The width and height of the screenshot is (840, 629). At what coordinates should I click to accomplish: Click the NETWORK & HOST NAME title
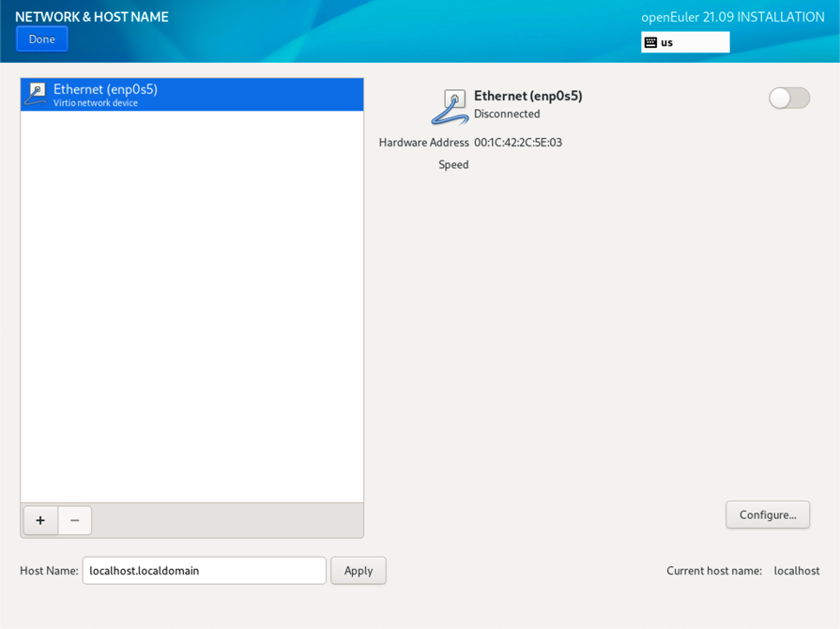click(x=92, y=17)
